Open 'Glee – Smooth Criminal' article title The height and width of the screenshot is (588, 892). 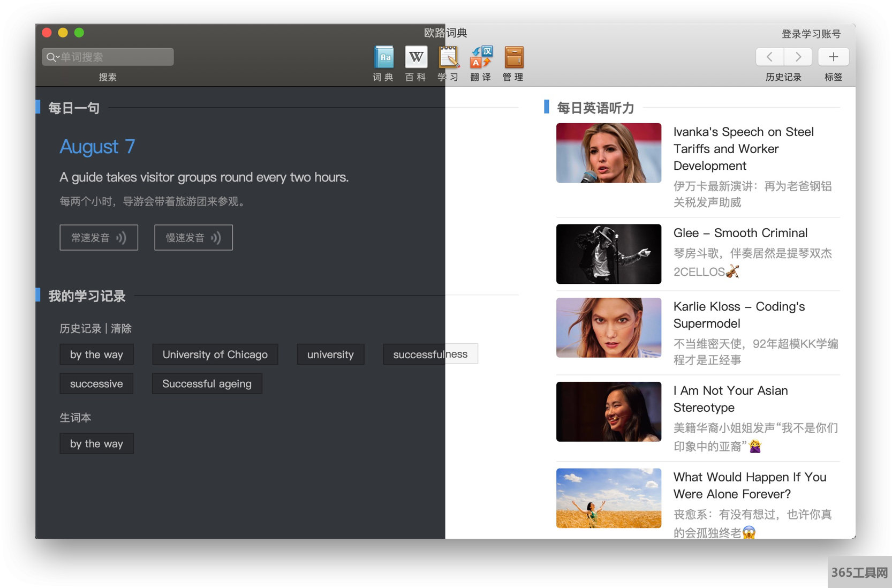point(740,233)
